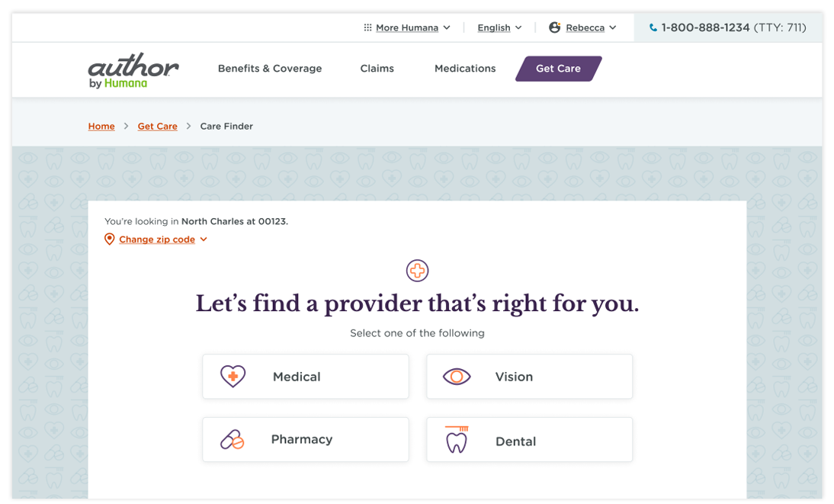Go to the Claims section
834x504 pixels.
(377, 69)
